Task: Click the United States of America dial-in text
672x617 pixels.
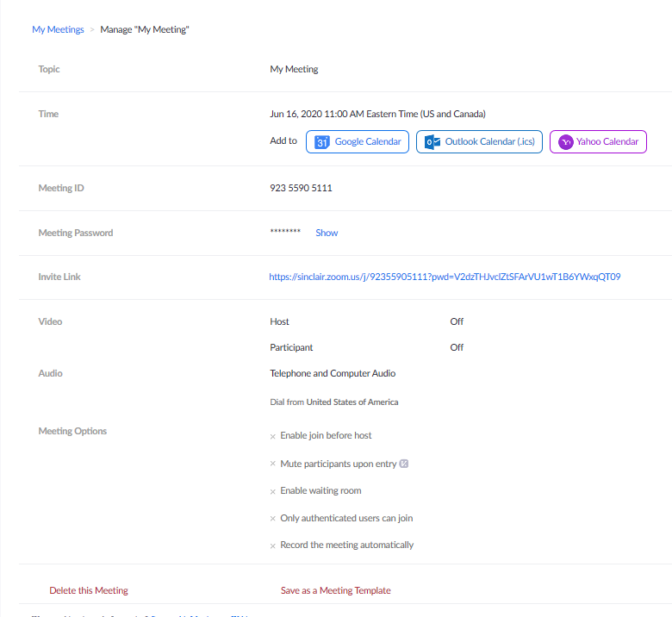Action: [x=352, y=402]
